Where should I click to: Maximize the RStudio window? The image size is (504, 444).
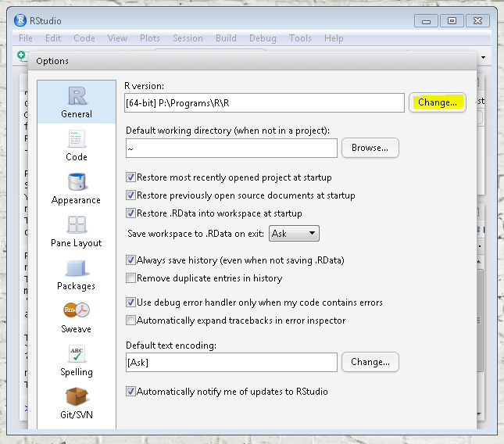click(x=452, y=21)
